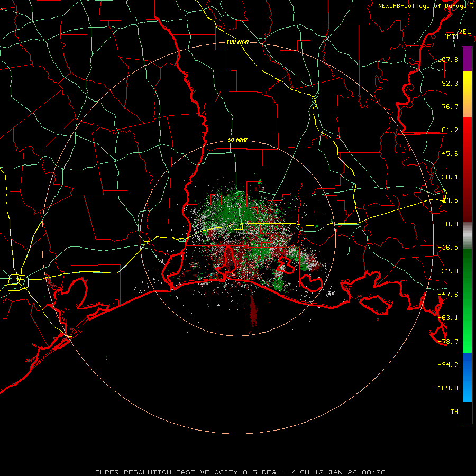The image size is (476, 476).
Task: Click the TH threshold label
Action: (x=454, y=411)
